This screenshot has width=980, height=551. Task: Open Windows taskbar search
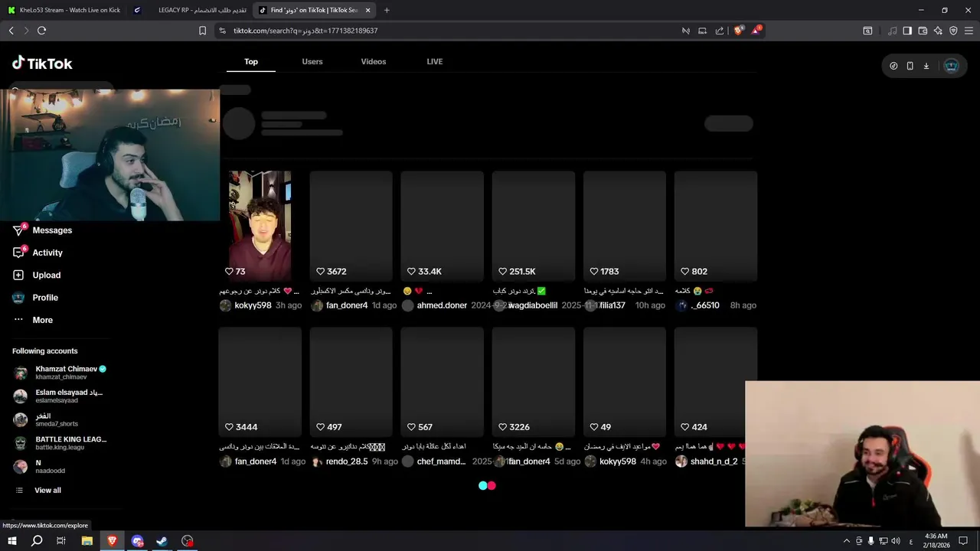(x=37, y=541)
